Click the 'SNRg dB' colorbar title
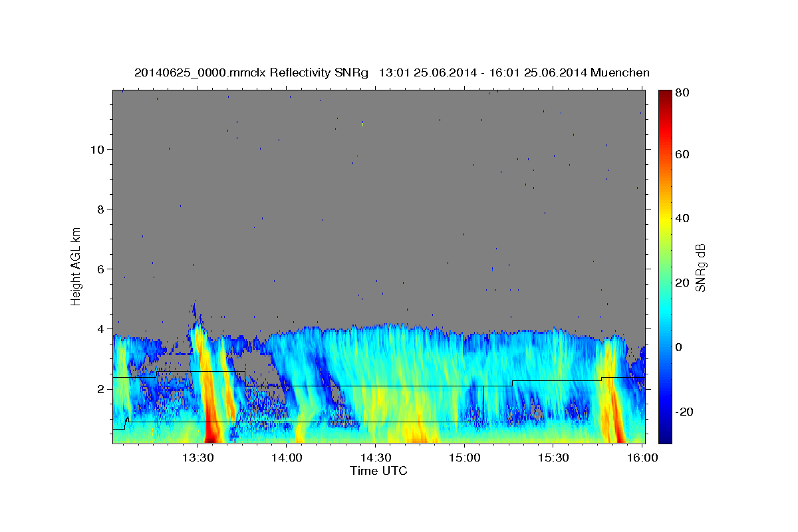Screen dimensions: 798x532 [701, 267]
